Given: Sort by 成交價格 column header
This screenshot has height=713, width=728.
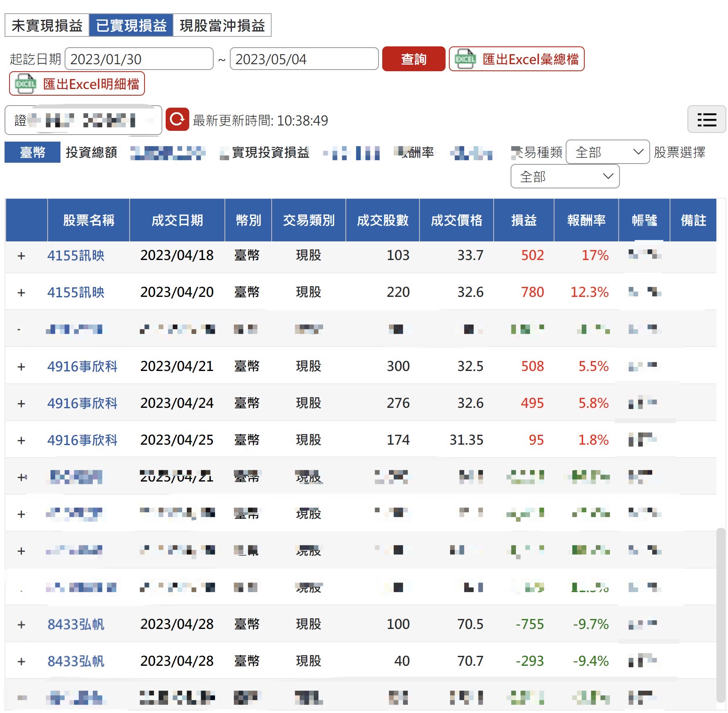Looking at the screenshot, I should (456, 220).
